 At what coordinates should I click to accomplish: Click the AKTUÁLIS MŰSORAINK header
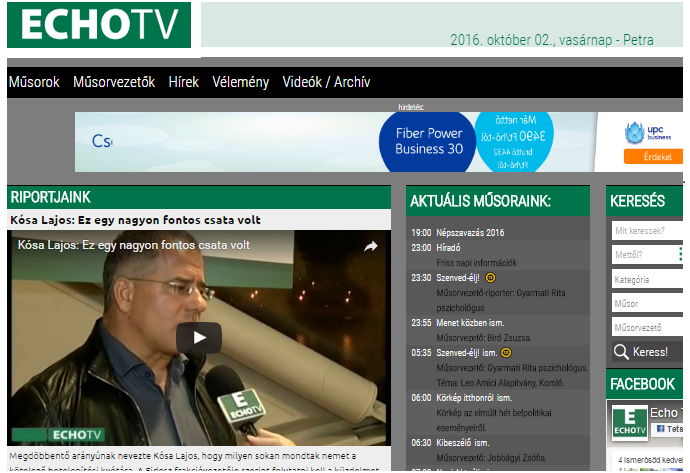coord(498,201)
